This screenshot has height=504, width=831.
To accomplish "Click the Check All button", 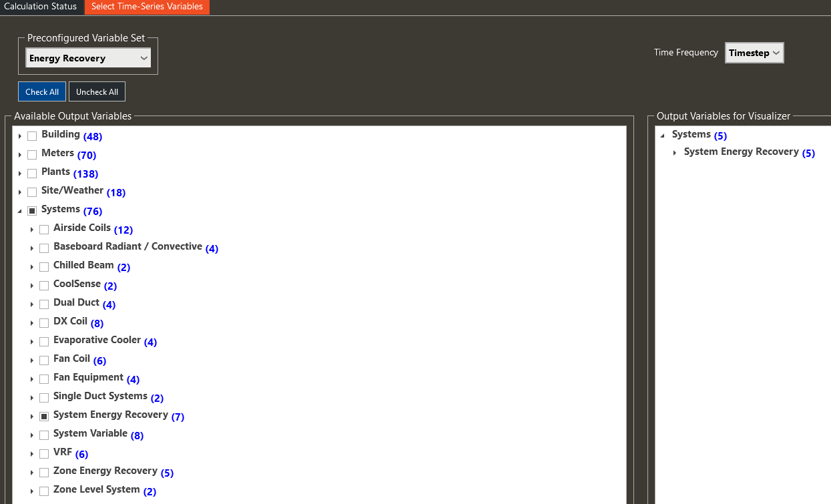I will (x=42, y=91).
